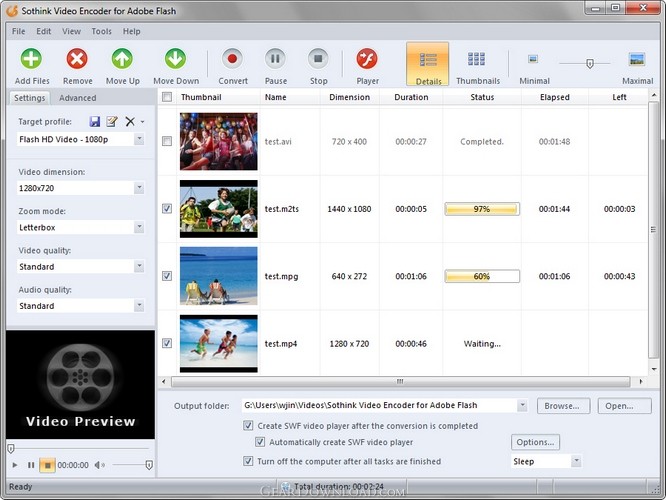This screenshot has width=666, height=500.
Task: Open the Tools menu
Action: [x=102, y=31]
